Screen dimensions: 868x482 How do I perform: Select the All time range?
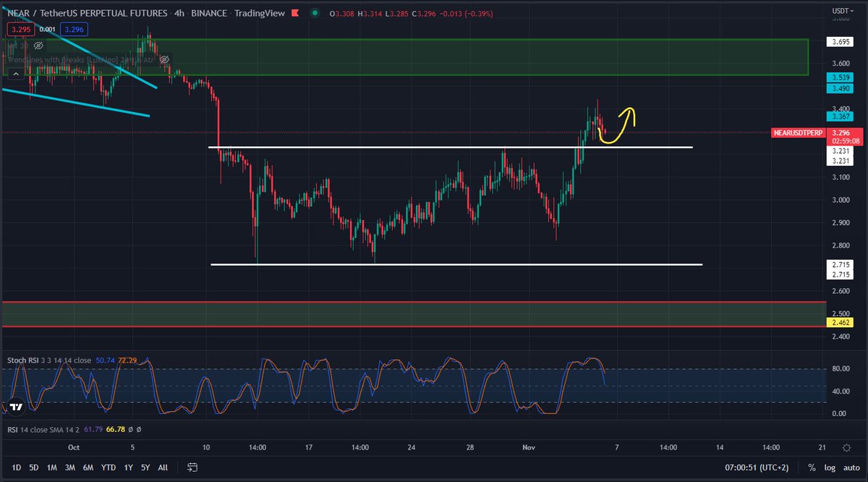click(163, 468)
